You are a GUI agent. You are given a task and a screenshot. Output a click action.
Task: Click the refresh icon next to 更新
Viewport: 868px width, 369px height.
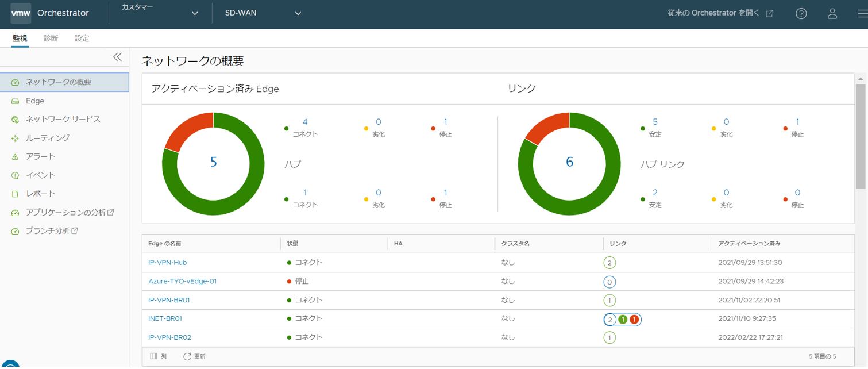pos(187,356)
